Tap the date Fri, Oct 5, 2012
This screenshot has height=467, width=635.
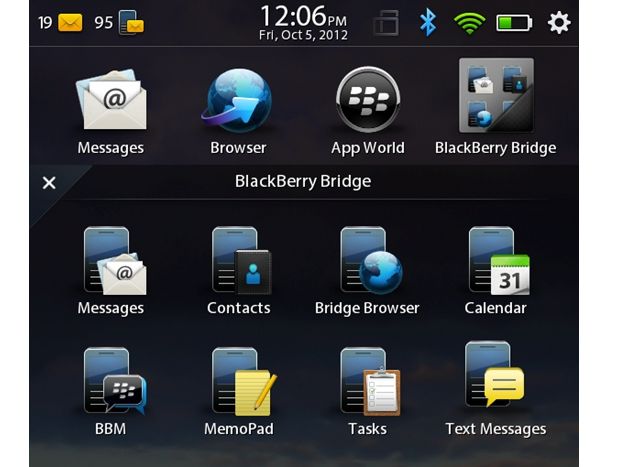(303, 35)
